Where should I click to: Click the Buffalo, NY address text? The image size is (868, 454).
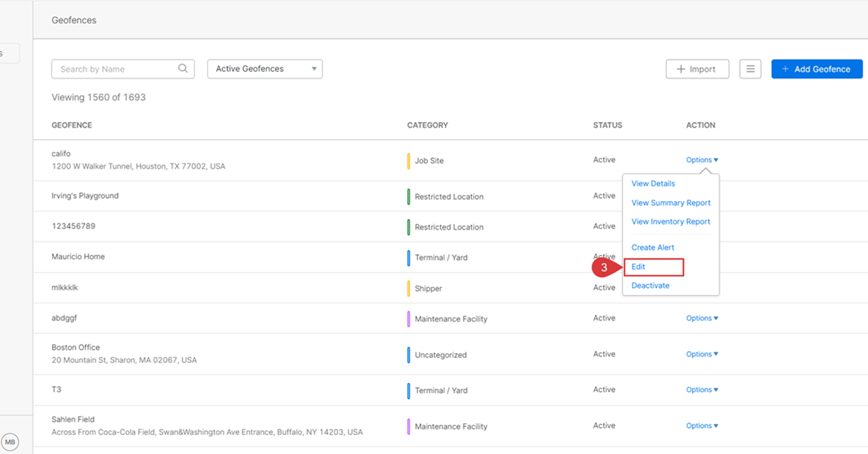207,432
